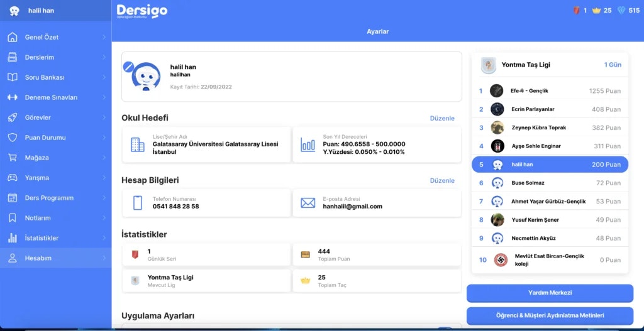Click Düzenle next to Okul Hedefi

(x=442, y=118)
